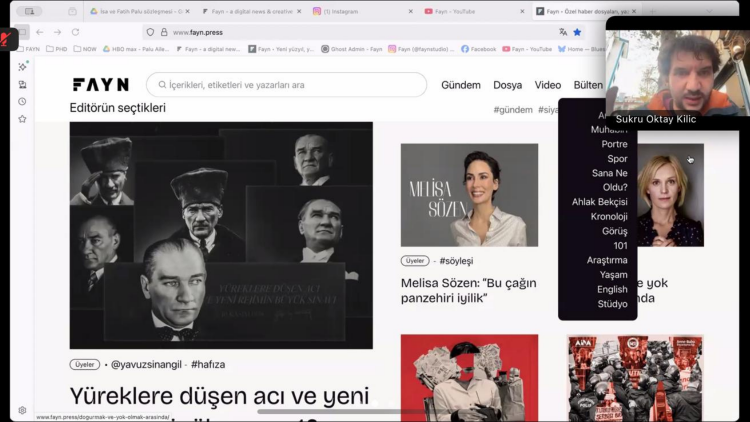This screenshot has width=750, height=422.
Task: Open the FAYN bookmarks folder
Action: 29,49
